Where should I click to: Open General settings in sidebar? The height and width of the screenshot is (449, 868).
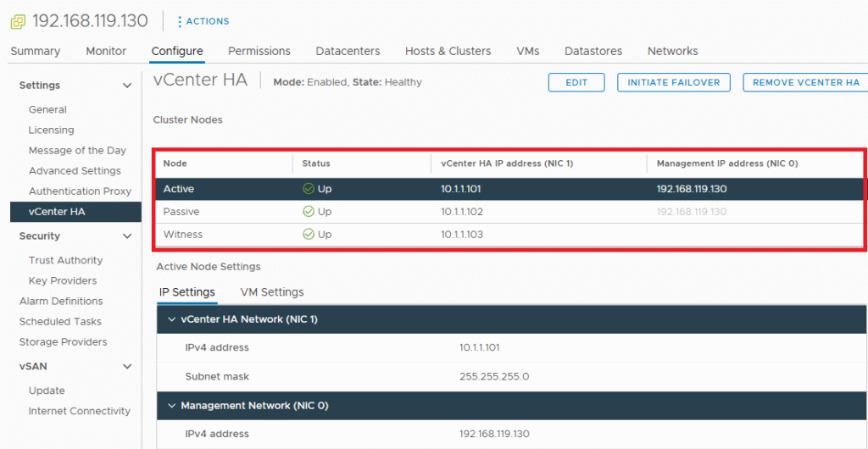[x=47, y=110]
